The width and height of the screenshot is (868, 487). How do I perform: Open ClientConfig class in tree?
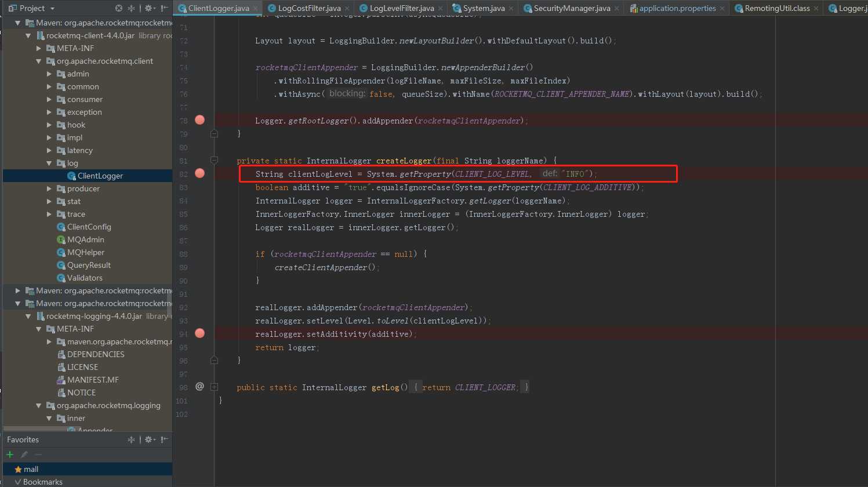89,227
